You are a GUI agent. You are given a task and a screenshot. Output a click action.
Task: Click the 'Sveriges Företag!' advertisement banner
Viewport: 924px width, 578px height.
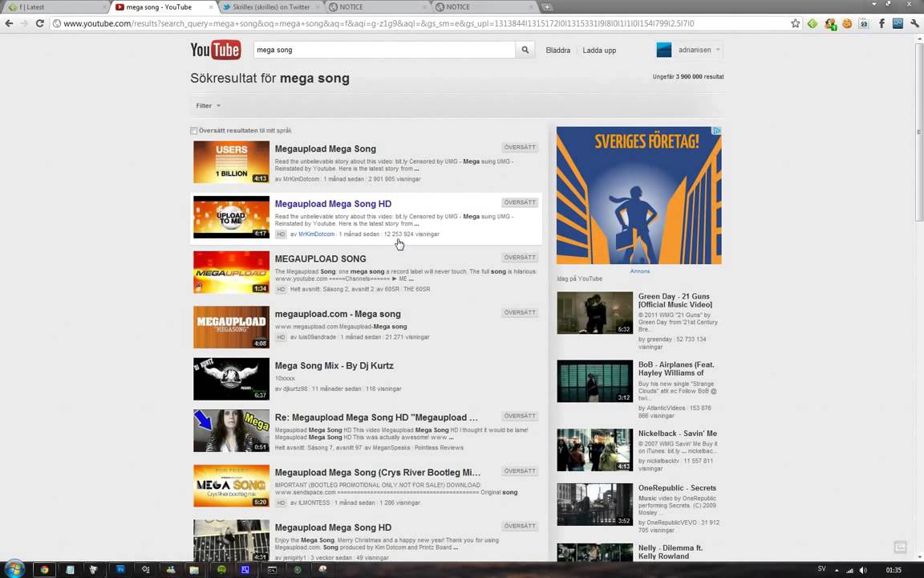[638, 196]
